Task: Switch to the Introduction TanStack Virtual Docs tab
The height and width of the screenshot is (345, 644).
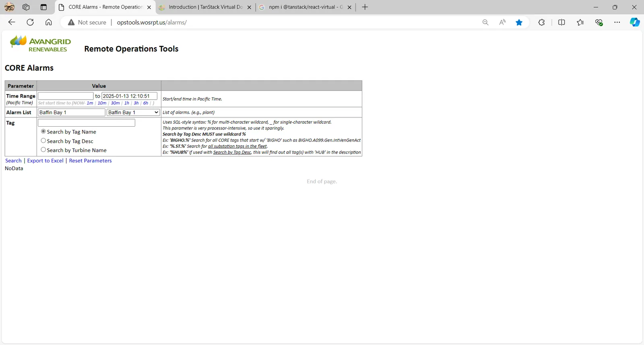Action: (205, 7)
